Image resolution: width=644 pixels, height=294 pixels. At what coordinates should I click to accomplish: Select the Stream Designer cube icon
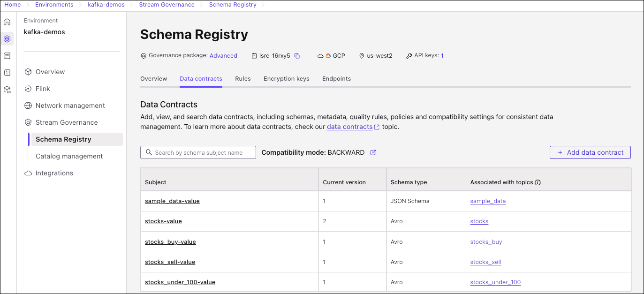click(x=7, y=89)
